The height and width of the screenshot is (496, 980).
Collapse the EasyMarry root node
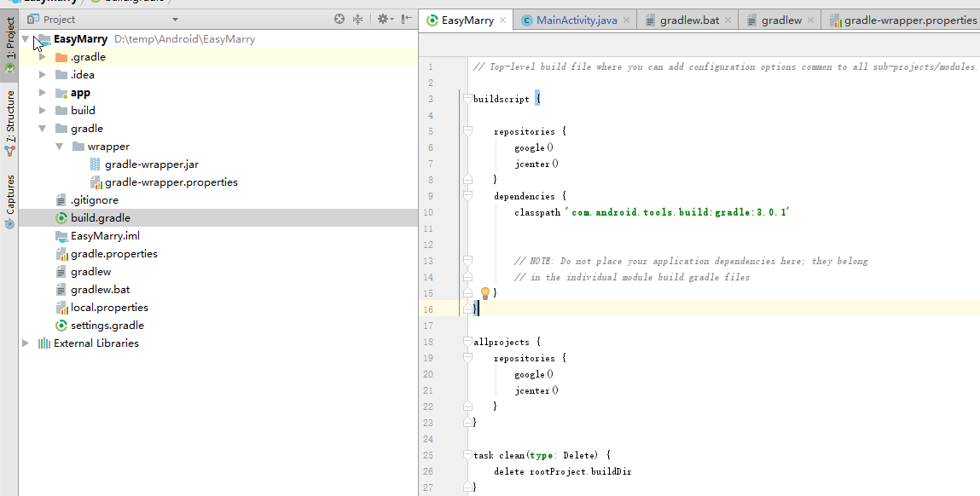pyautogui.click(x=25, y=38)
